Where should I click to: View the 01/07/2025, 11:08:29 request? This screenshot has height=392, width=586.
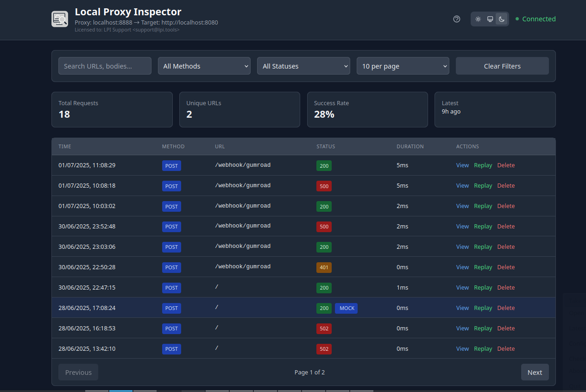[x=462, y=165]
